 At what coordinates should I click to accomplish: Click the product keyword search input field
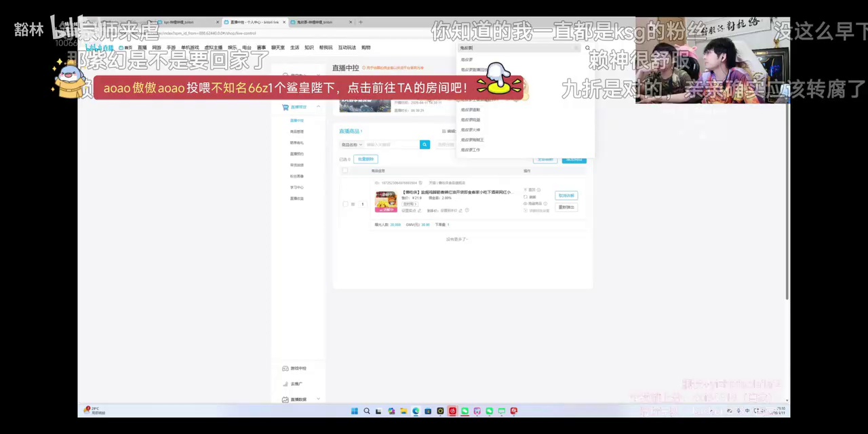(392, 144)
